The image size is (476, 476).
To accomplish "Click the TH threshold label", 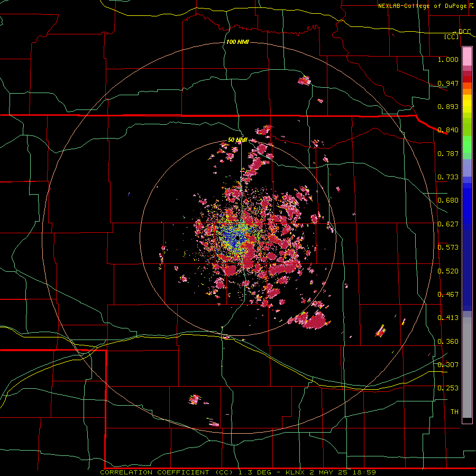I will [454, 412].
